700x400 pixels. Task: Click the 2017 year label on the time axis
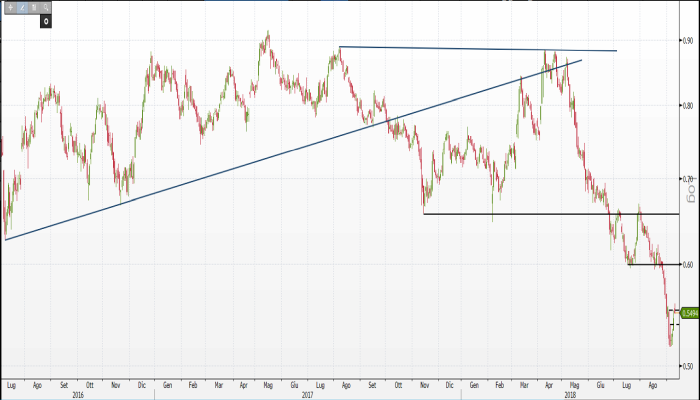[310, 395]
